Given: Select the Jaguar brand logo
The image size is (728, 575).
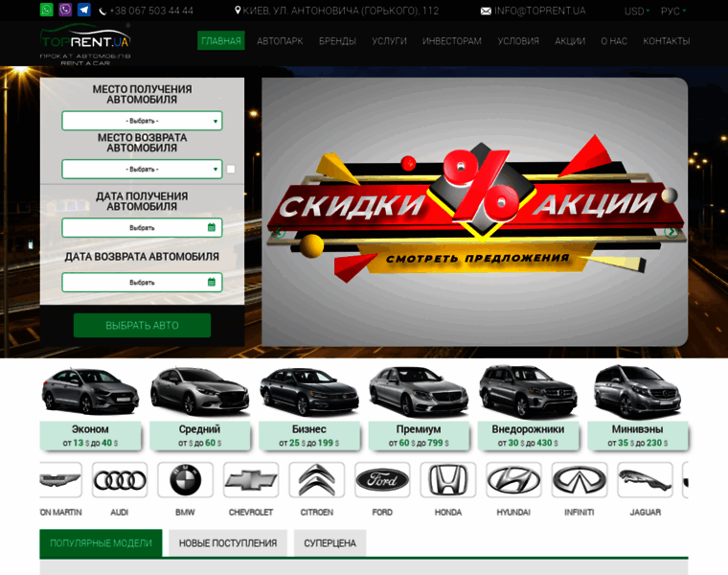Looking at the screenshot, I should (645, 480).
